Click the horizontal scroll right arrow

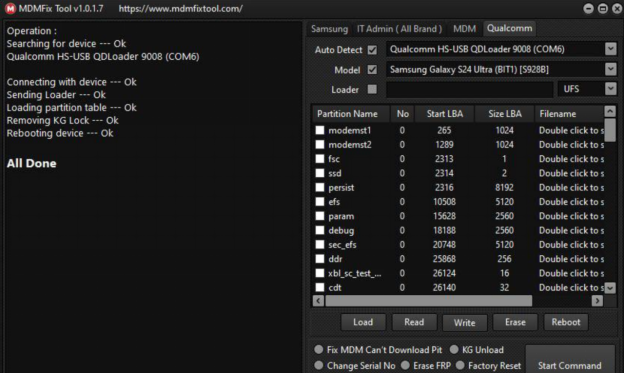tap(597, 301)
